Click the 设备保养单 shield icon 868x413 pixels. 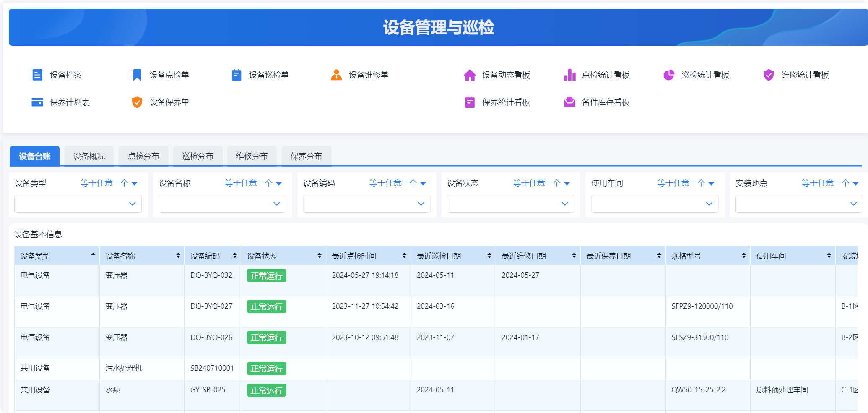[137, 102]
